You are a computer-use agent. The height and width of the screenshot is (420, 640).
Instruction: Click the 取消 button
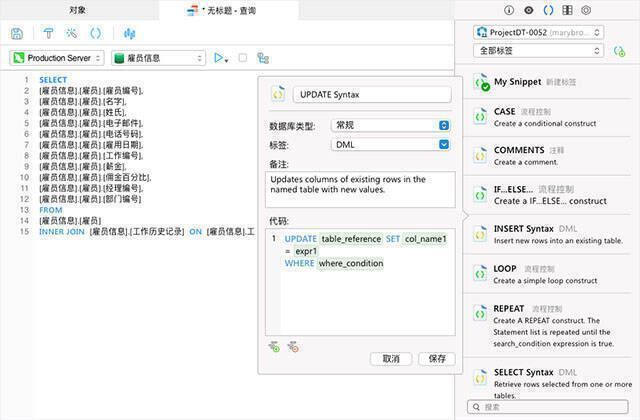[x=390, y=358]
